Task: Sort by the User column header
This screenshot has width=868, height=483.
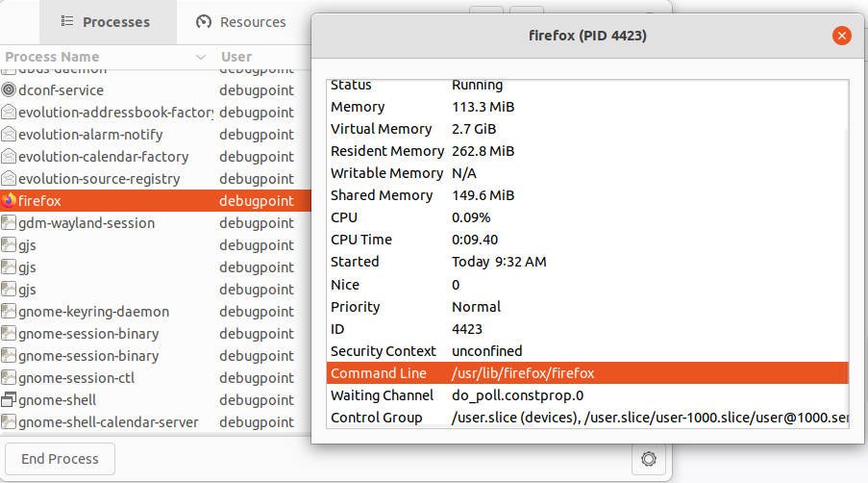Action: pos(236,57)
